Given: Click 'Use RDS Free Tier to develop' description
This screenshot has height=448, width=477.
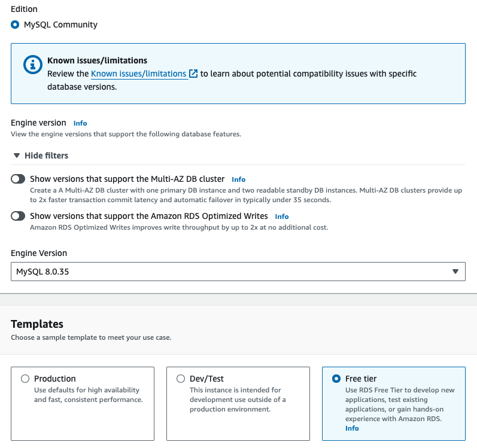Looking at the screenshot, I should 400,404.
